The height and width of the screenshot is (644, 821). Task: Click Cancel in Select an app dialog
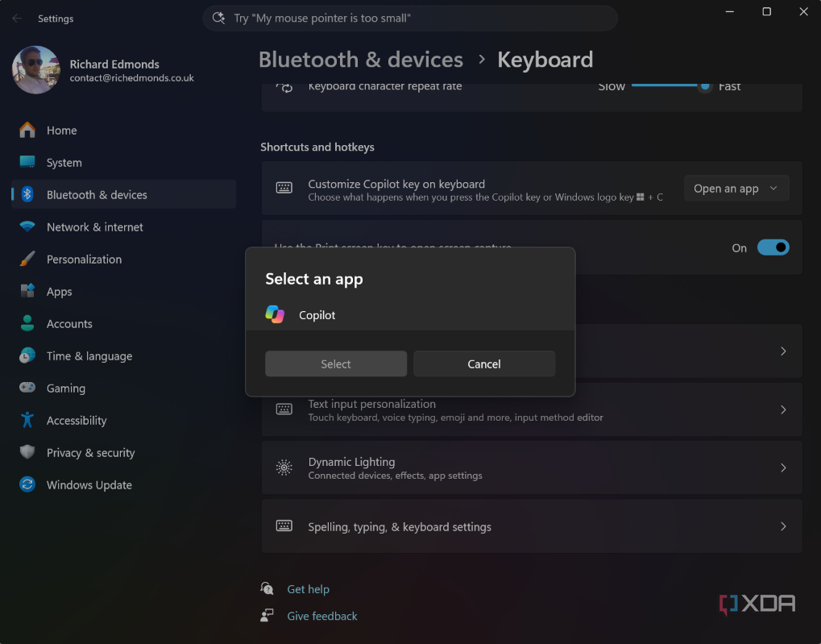pyautogui.click(x=483, y=364)
